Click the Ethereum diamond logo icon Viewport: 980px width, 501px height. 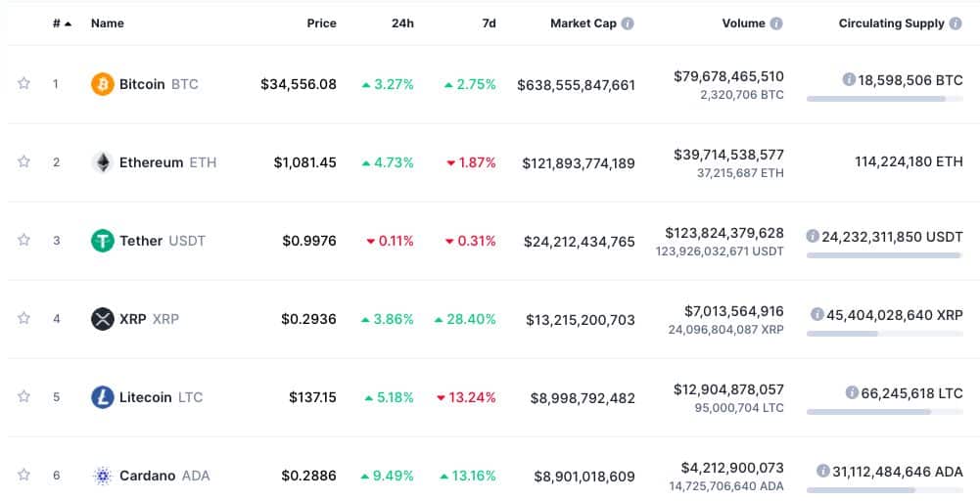[103, 162]
